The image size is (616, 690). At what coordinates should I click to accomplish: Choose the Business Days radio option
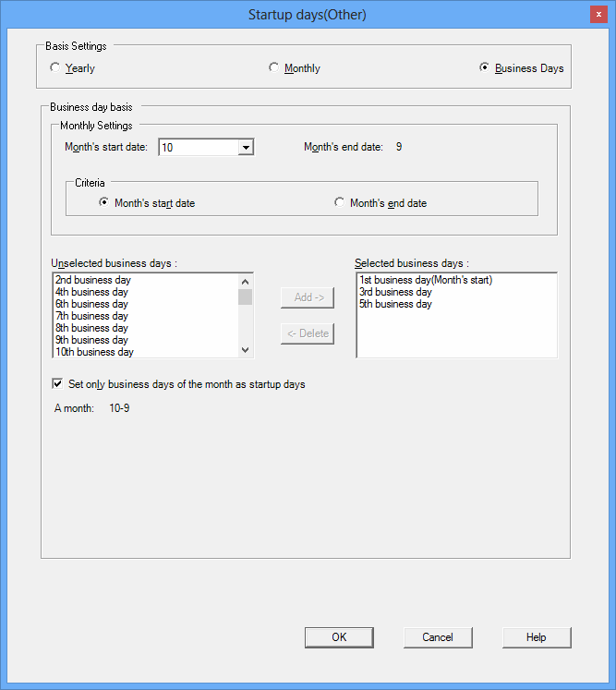pos(485,67)
